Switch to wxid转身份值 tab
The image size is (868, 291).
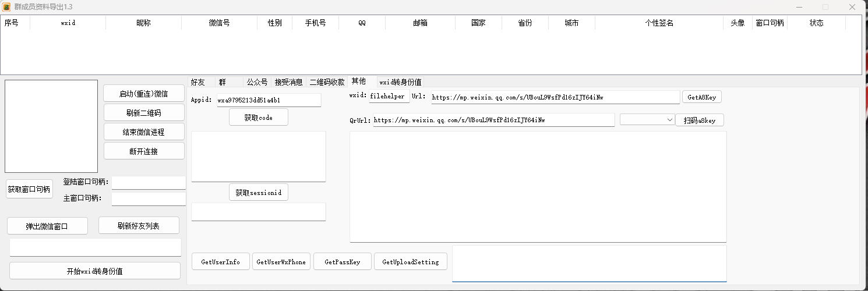[400, 82]
